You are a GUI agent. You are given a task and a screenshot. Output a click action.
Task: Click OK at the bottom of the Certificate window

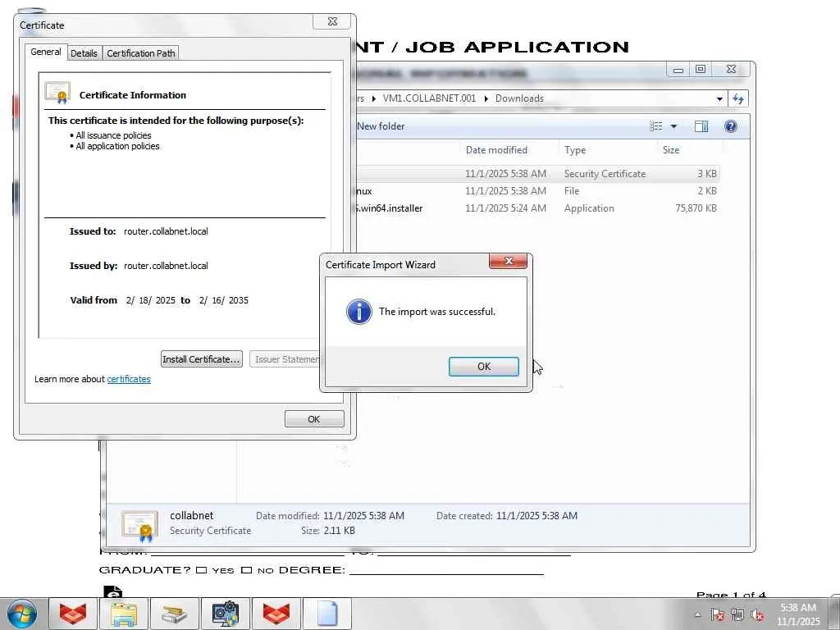point(314,419)
